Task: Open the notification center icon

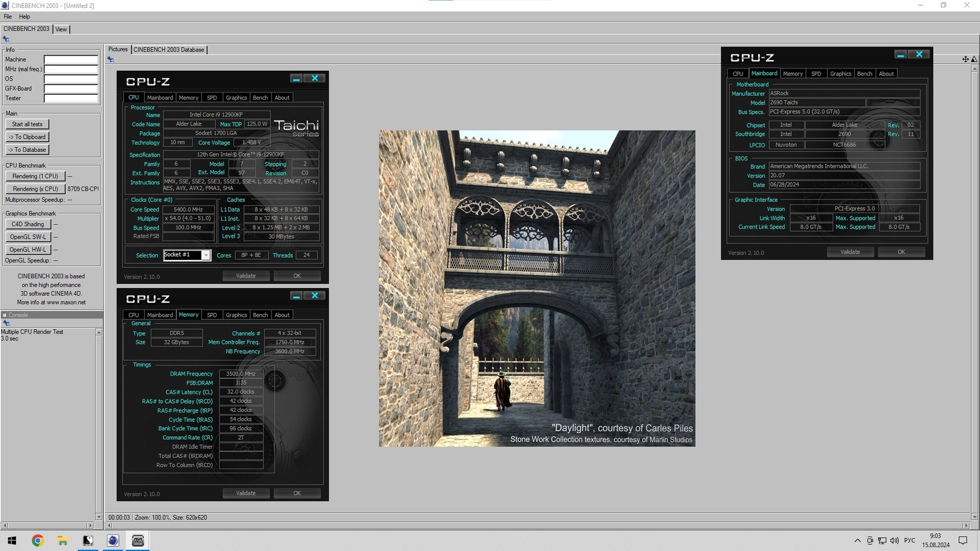Action: click(963, 540)
